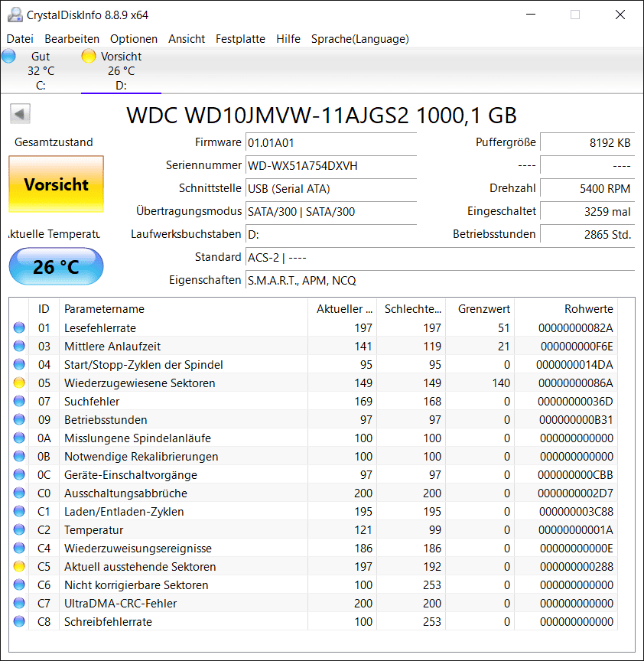Click the Laufwerksbuchstaben D: field
Image resolution: width=644 pixels, height=661 pixels.
click(331, 234)
